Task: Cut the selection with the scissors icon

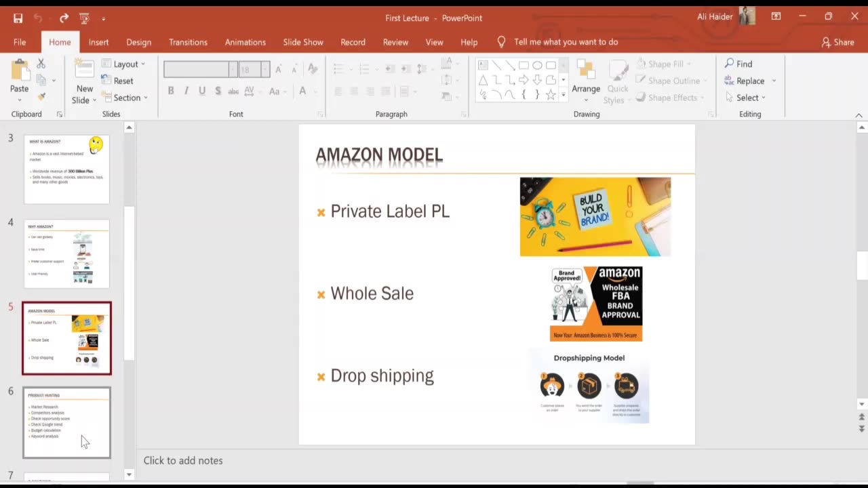Action: [x=41, y=63]
